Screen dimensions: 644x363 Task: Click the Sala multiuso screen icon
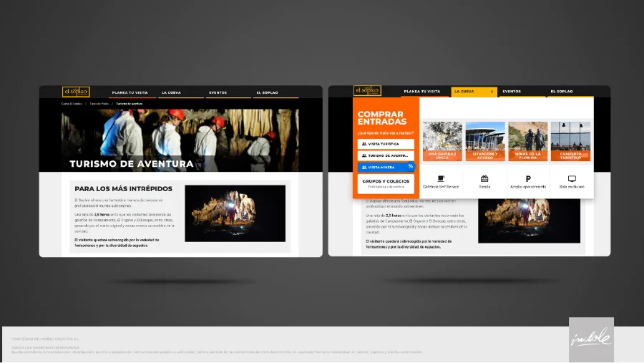click(572, 178)
